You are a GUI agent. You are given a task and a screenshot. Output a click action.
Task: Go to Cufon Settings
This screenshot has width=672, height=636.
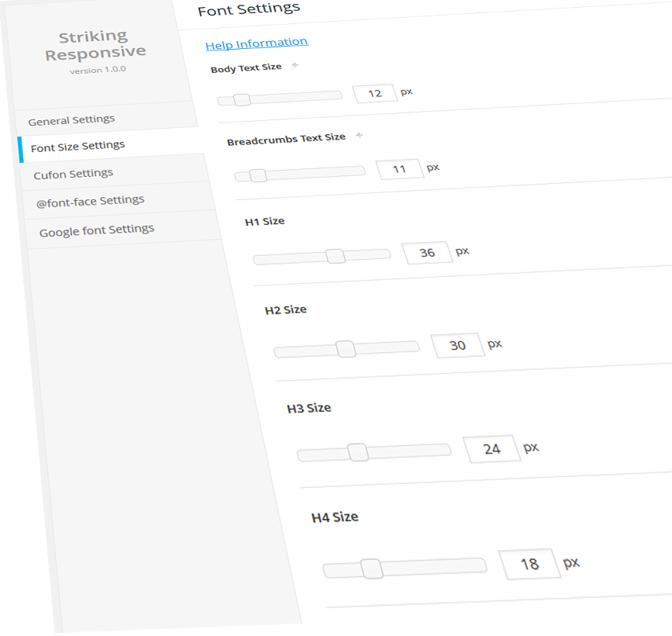74,174
